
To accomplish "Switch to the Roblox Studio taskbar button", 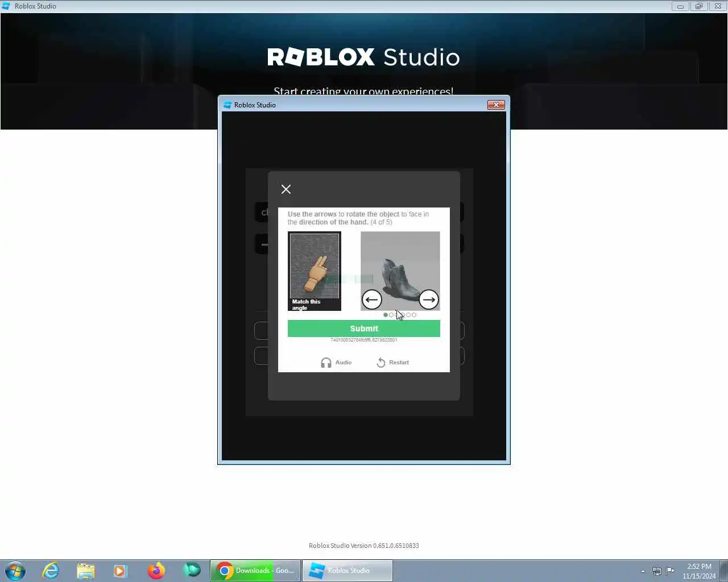I will [x=347, y=571].
